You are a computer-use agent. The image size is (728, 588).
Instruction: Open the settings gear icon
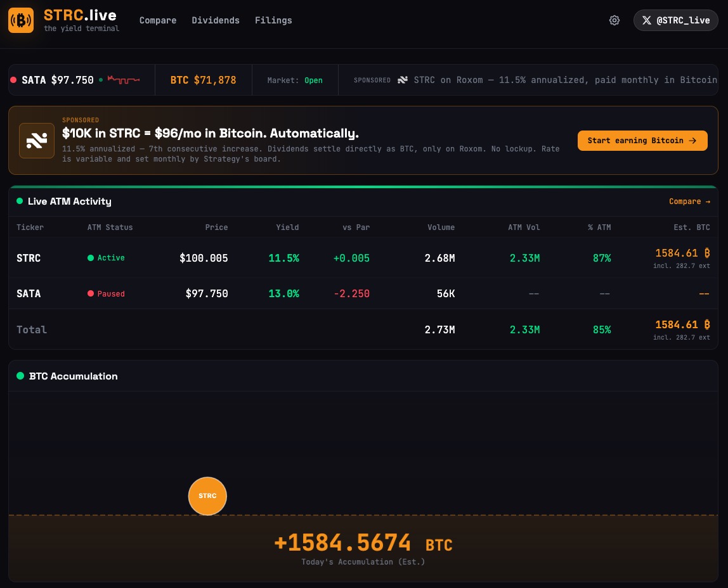point(614,20)
